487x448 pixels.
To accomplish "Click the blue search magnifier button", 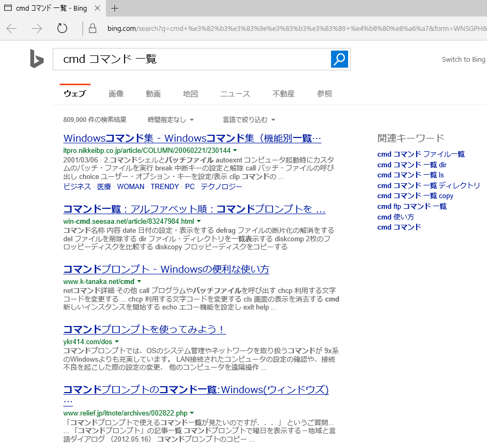I will 339,59.
